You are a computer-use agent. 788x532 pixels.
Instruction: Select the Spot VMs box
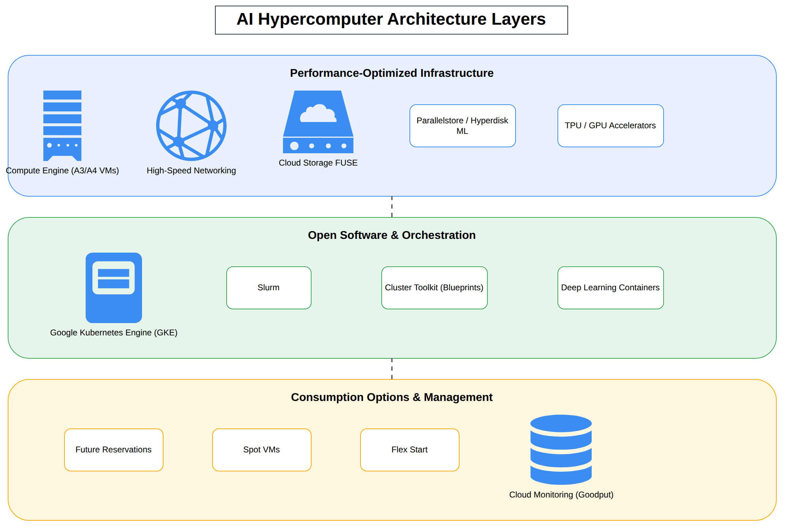pos(262,450)
